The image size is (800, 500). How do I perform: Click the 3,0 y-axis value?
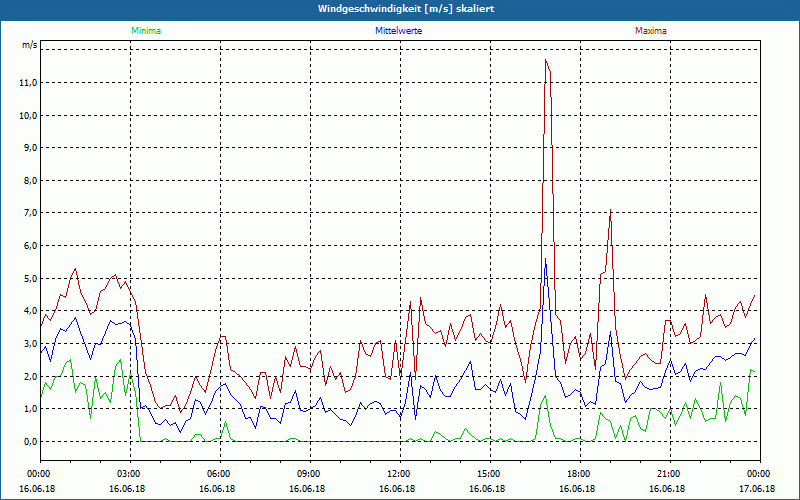(30, 343)
